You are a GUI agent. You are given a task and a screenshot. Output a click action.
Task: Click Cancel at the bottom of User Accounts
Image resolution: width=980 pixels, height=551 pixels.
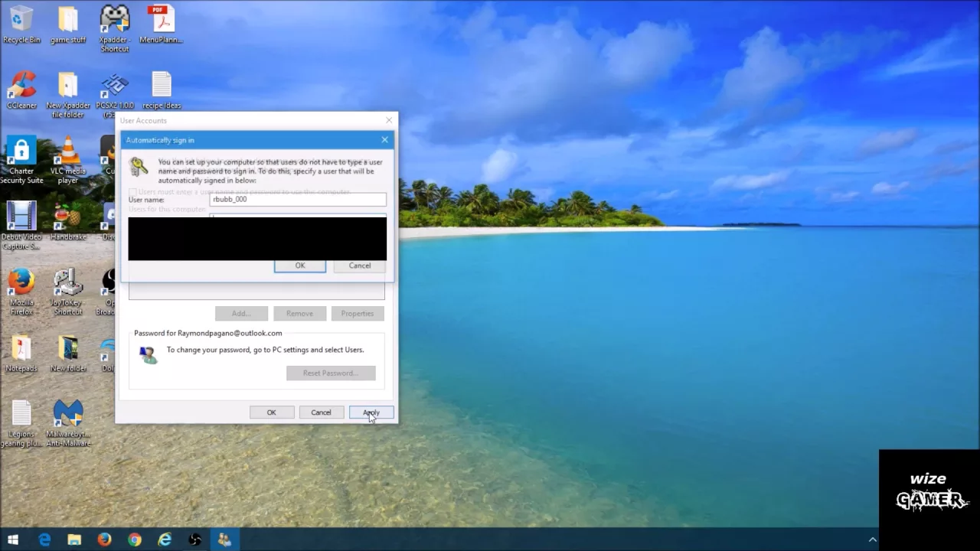pyautogui.click(x=321, y=412)
